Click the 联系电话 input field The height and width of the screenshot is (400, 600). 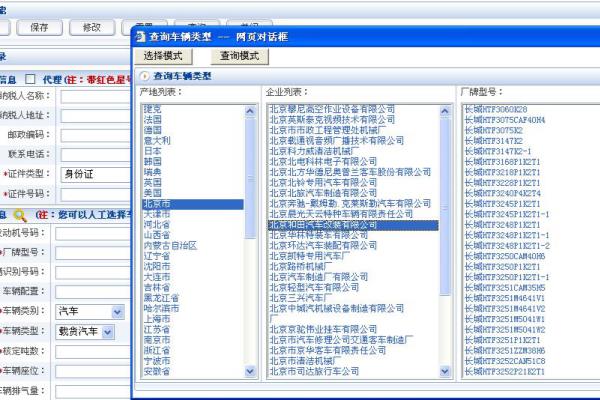96,155
